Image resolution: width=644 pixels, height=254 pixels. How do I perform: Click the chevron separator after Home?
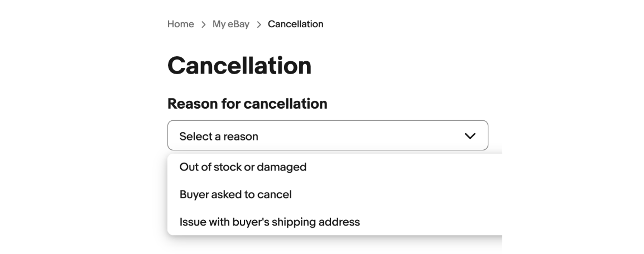pyautogui.click(x=203, y=25)
